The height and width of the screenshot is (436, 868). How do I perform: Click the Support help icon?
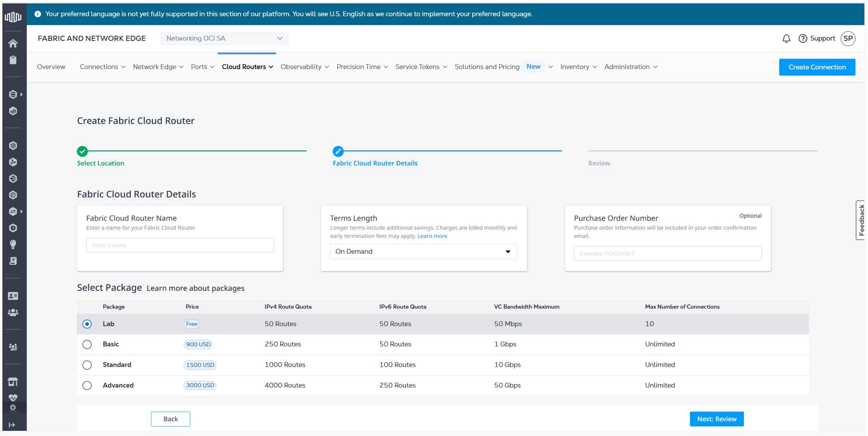[x=803, y=39]
